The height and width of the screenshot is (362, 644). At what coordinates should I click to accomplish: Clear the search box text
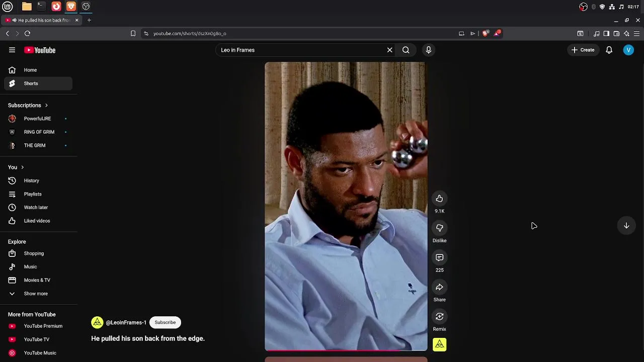click(x=389, y=50)
